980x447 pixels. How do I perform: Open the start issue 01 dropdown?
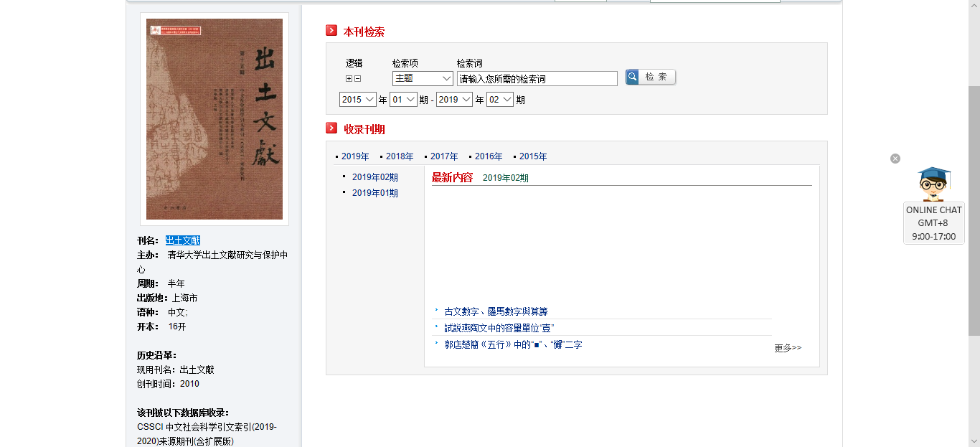click(403, 100)
